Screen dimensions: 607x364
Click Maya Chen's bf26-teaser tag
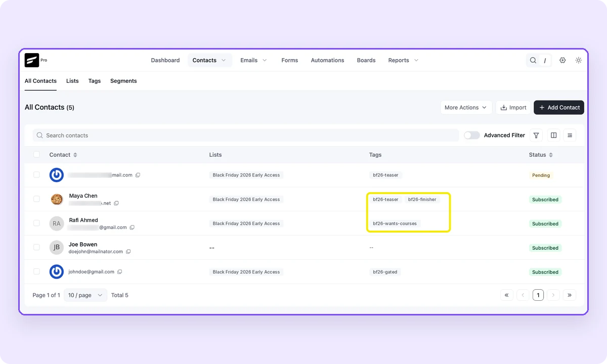385,199
